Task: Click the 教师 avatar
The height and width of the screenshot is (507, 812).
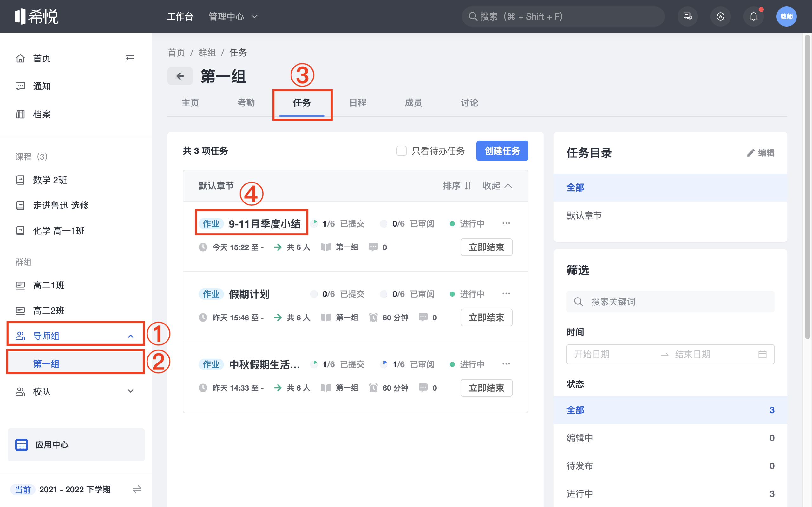Action: pos(786,16)
